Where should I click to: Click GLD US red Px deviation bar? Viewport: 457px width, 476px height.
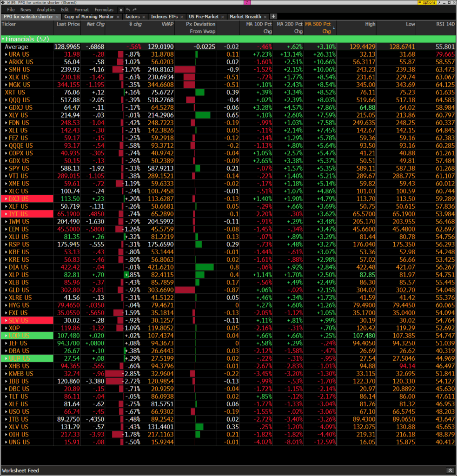click(185, 290)
